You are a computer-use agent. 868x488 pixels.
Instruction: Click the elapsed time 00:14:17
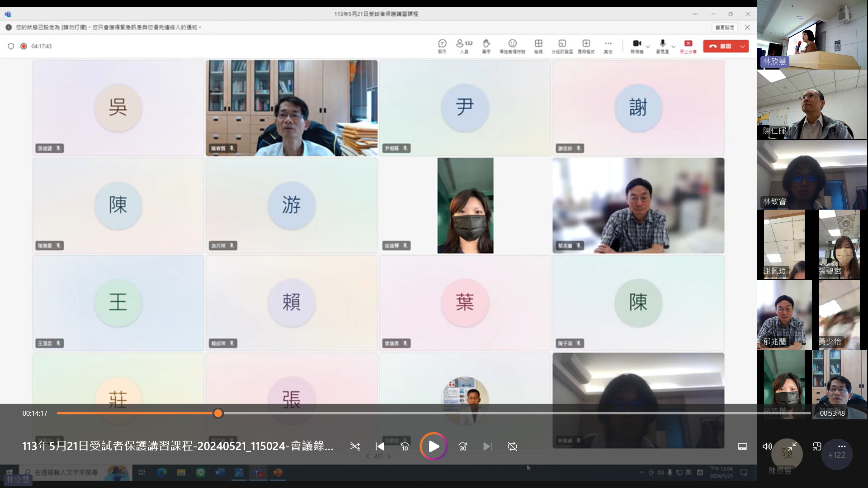click(35, 413)
